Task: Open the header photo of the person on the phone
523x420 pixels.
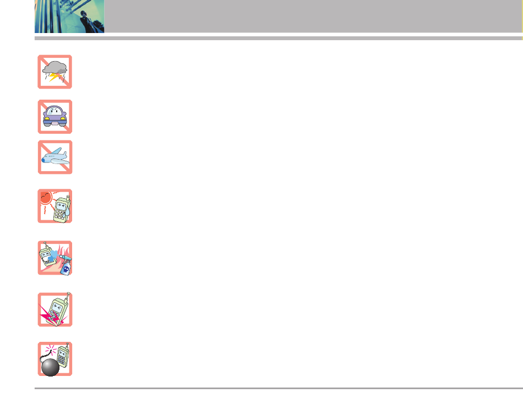Action: pos(69,17)
